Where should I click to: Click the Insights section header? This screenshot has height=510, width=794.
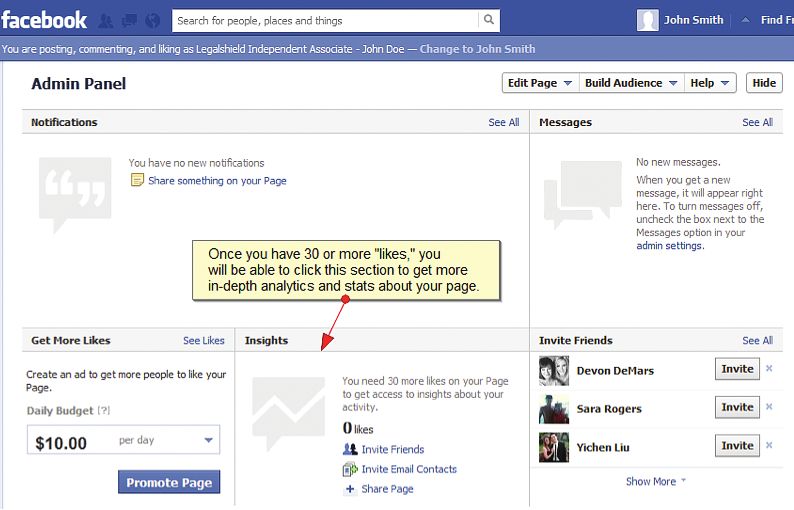pyautogui.click(x=266, y=340)
